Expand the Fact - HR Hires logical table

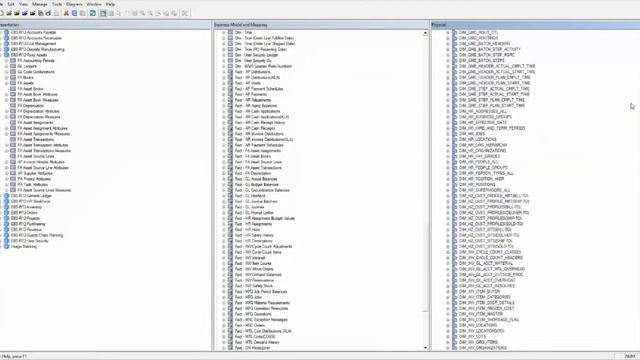[x=224, y=230]
